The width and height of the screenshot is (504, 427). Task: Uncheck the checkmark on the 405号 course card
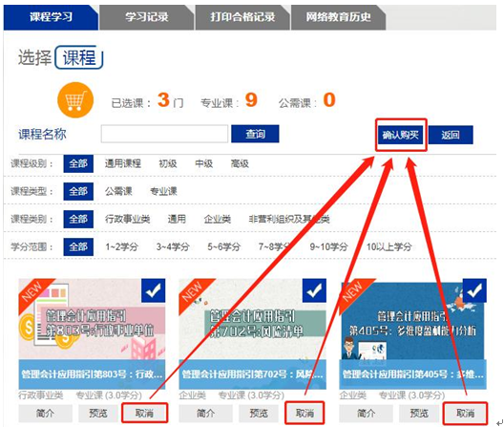click(x=474, y=290)
